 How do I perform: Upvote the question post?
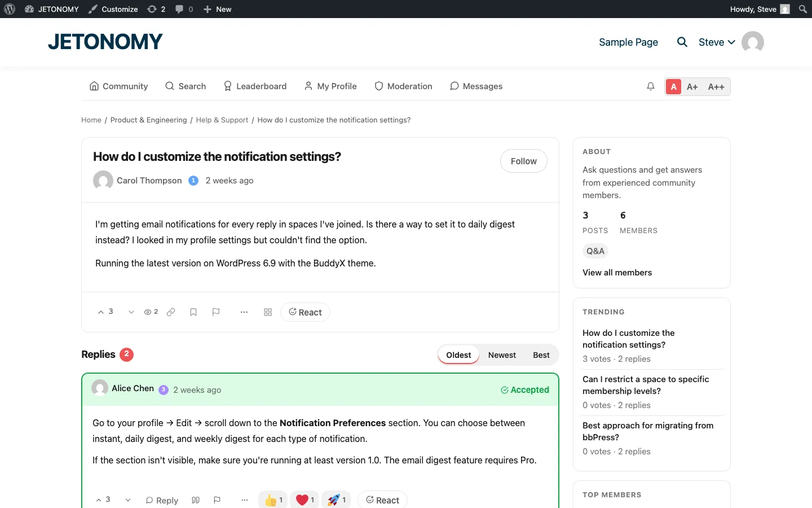(x=100, y=312)
